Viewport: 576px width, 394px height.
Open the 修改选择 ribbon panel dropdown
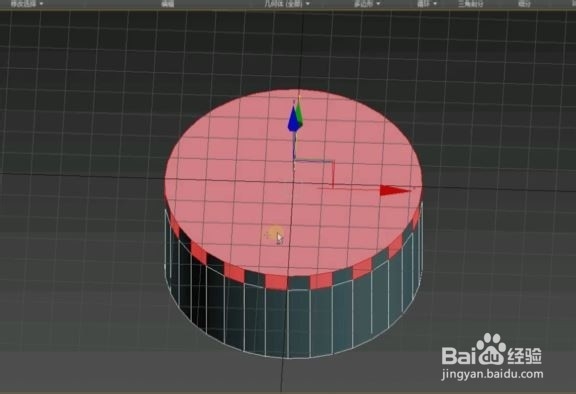click(x=27, y=4)
